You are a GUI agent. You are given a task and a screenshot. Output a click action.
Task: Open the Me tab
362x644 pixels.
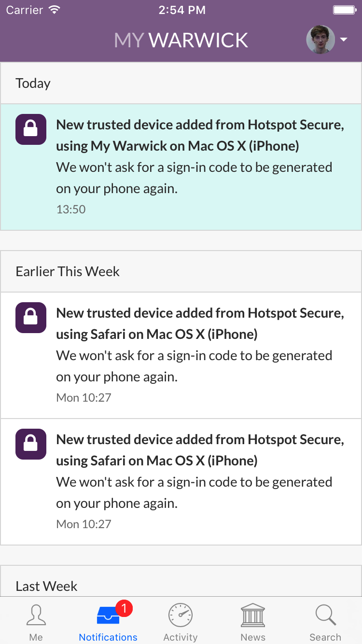(x=36, y=622)
